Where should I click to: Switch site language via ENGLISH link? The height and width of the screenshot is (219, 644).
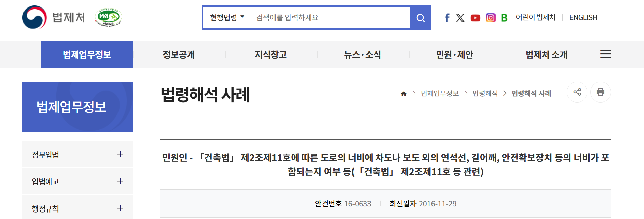click(x=583, y=17)
